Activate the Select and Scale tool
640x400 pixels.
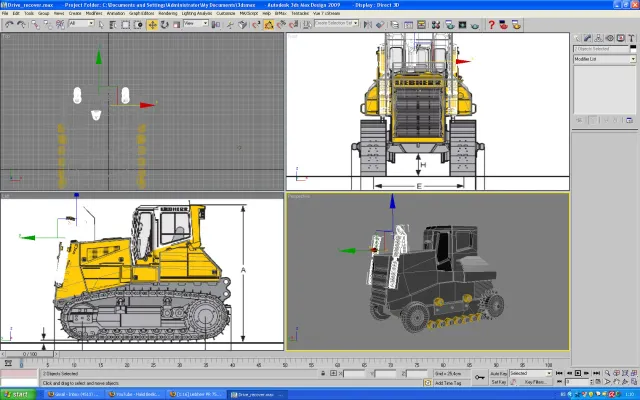[177, 25]
